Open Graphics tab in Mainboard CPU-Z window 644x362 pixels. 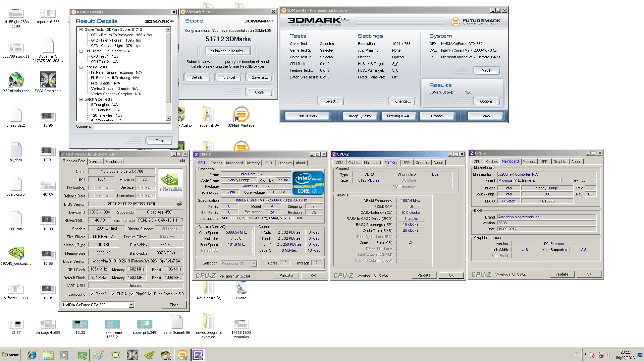(x=560, y=162)
